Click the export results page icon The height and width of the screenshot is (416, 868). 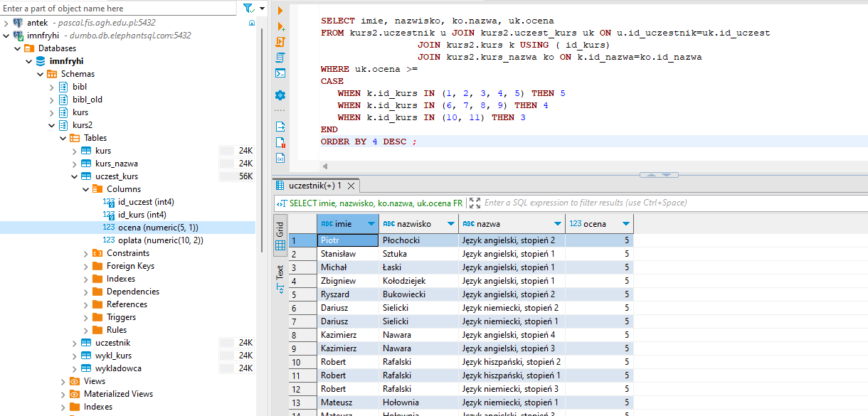pos(280,127)
